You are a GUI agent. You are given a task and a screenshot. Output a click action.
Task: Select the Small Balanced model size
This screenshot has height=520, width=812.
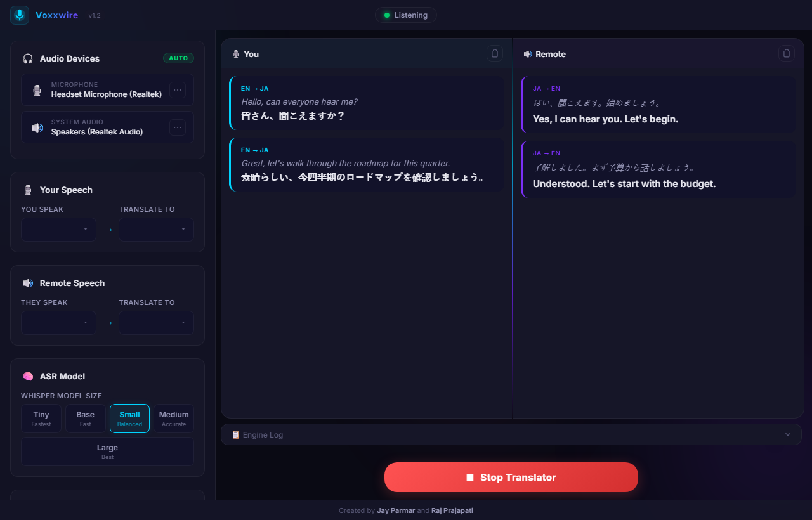coord(129,419)
